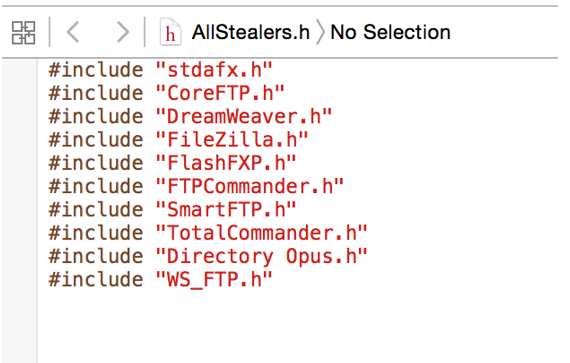
Task: Click the "SmartFTP.h" include string
Action: [x=226, y=209]
